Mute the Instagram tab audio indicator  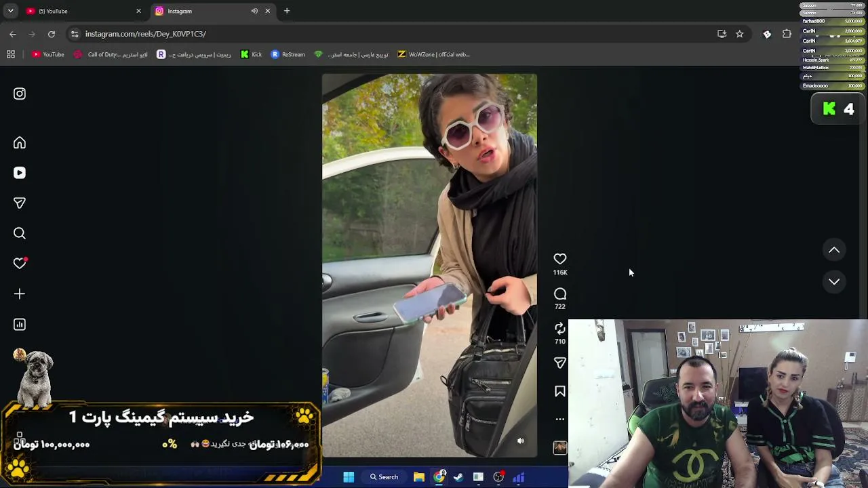(x=254, y=11)
